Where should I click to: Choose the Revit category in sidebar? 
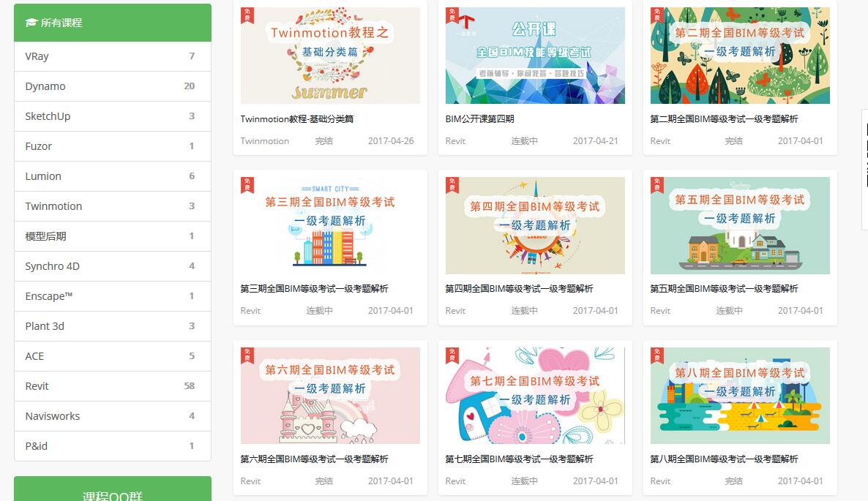(x=113, y=386)
